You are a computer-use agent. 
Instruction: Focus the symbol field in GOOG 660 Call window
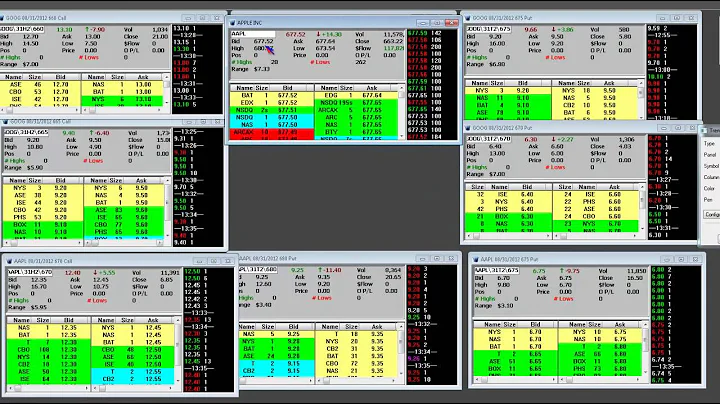pyautogui.click(x=22, y=29)
